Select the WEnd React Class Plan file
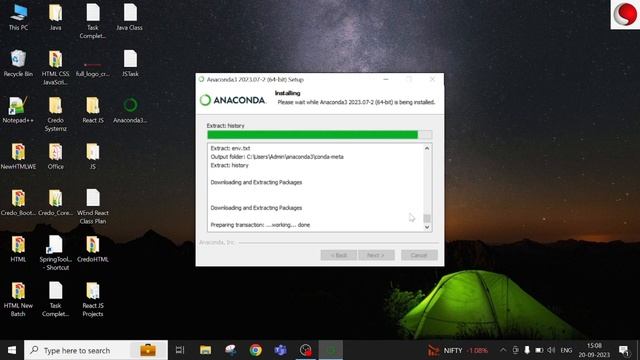The height and width of the screenshot is (360, 640). 93,207
